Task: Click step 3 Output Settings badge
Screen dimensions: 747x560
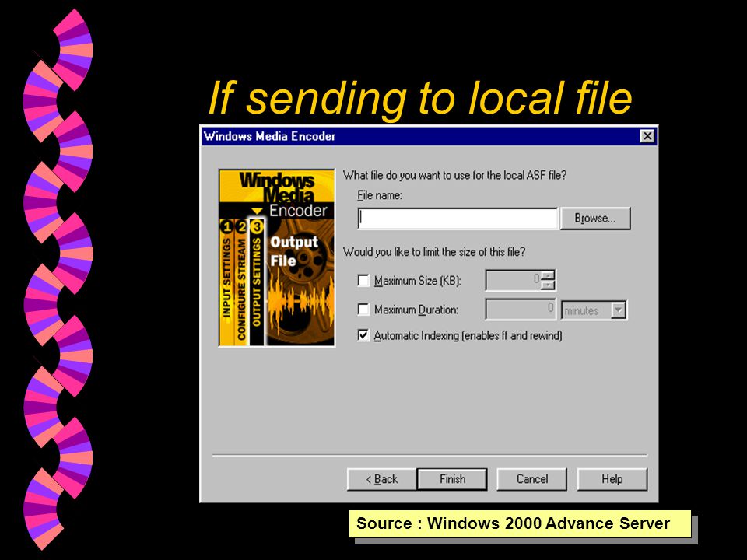Action: click(x=258, y=226)
